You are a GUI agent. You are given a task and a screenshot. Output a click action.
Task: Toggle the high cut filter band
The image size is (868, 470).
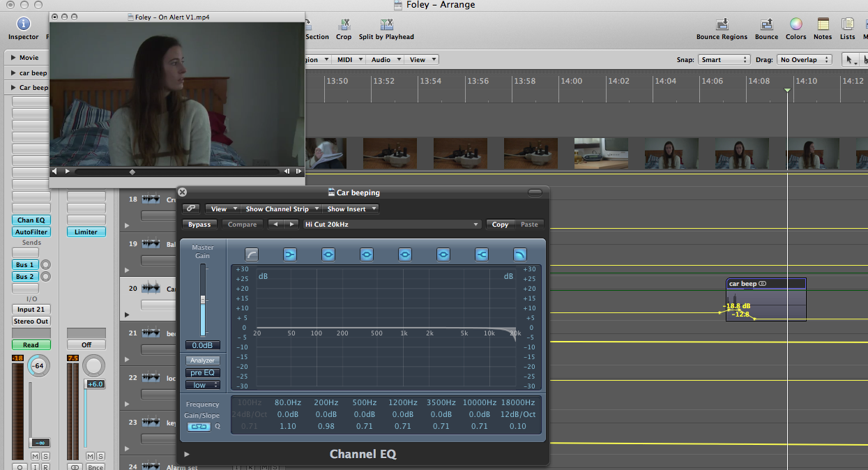pyautogui.click(x=519, y=255)
